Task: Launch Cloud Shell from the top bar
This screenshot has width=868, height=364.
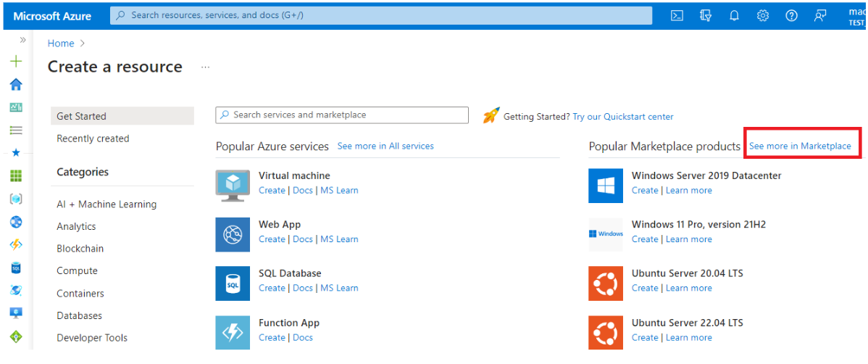Action: point(677,15)
